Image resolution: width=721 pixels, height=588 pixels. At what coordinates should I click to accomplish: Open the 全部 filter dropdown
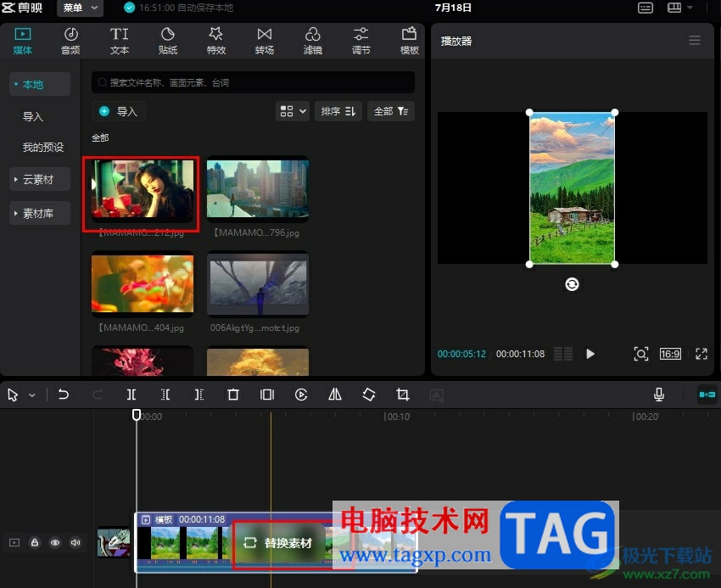391,111
